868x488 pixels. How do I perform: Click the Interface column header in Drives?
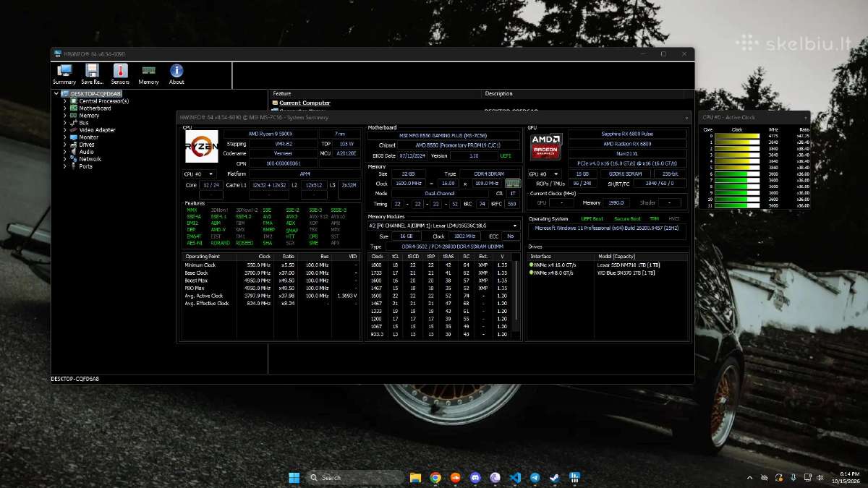coord(561,256)
